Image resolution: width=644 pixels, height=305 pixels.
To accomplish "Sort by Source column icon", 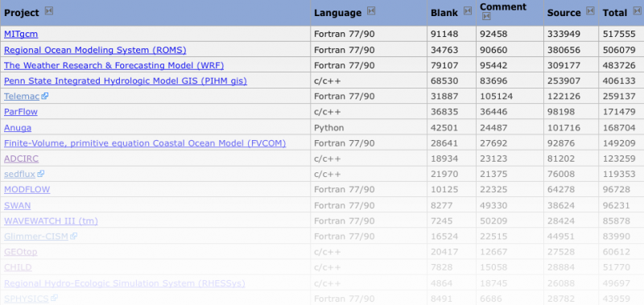I will point(590,11).
